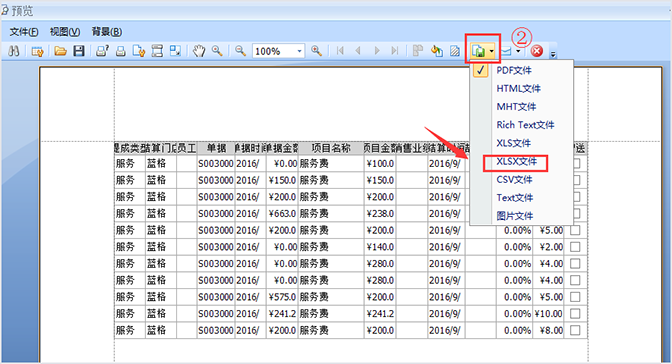The height and width of the screenshot is (364, 672).
Task: Click the Header and Footer icon
Action: (x=157, y=51)
